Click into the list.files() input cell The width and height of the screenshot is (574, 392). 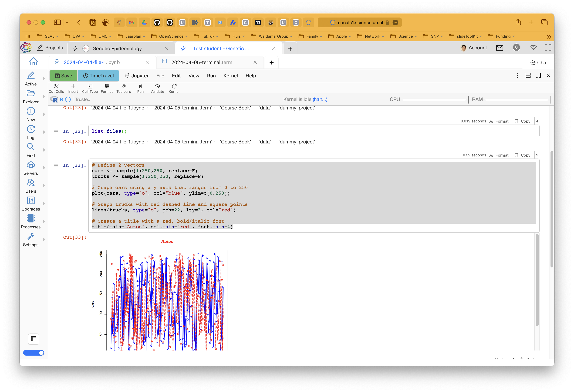(x=314, y=131)
